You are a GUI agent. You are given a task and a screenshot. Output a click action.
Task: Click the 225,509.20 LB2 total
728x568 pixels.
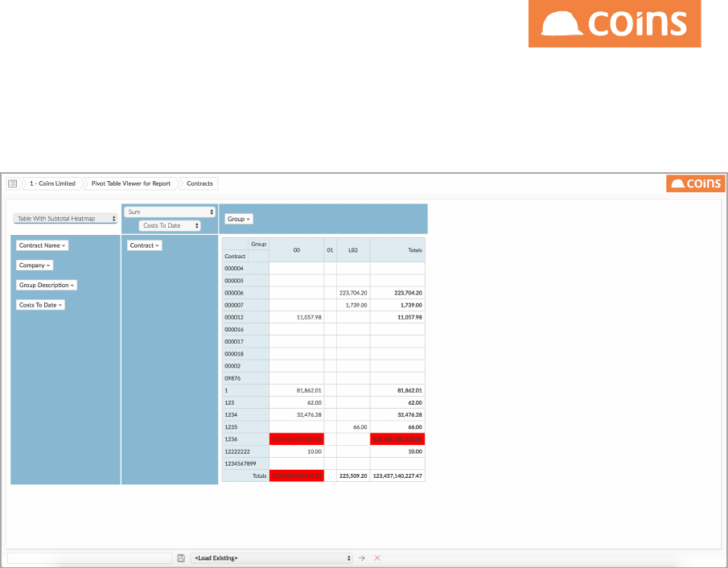tap(353, 475)
